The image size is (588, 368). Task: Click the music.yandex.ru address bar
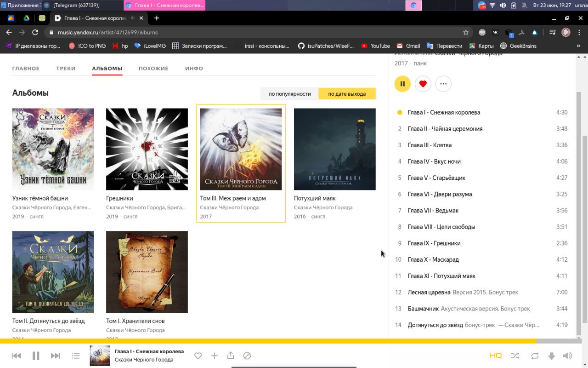click(257, 32)
